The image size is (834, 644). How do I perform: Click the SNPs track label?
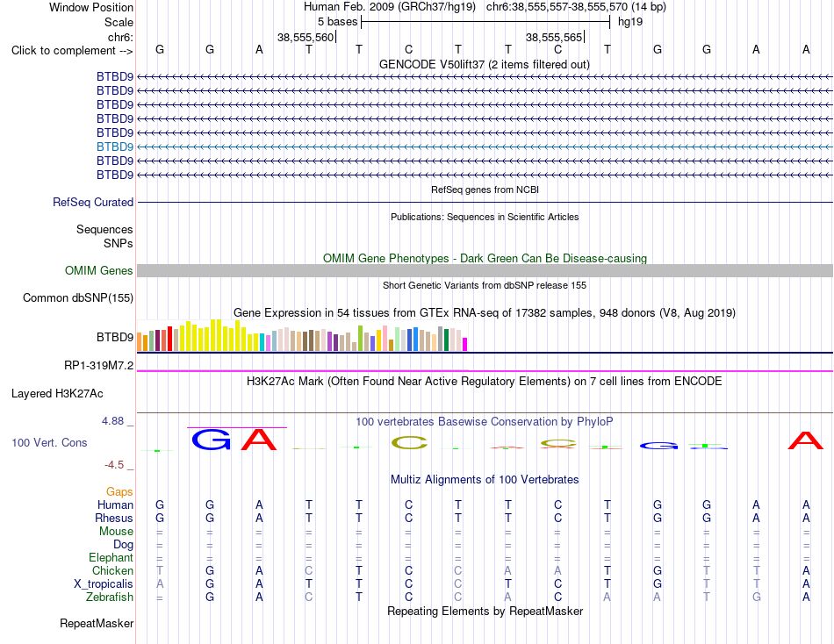click(x=119, y=243)
